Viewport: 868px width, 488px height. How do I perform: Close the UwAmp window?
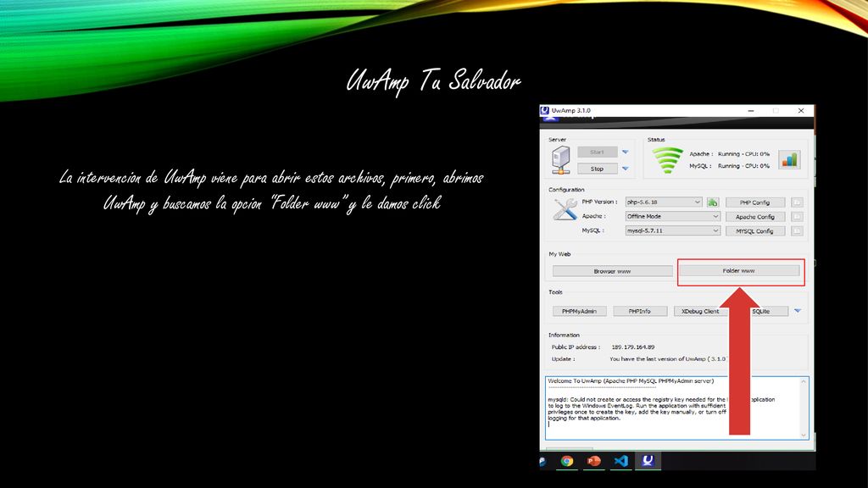(x=800, y=111)
